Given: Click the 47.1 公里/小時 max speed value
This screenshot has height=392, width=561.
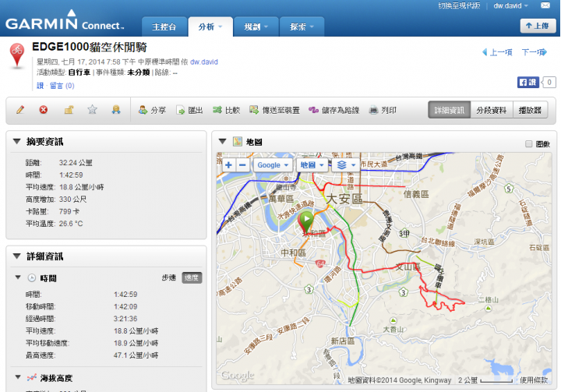Looking at the screenshot, I should point(136,355).
